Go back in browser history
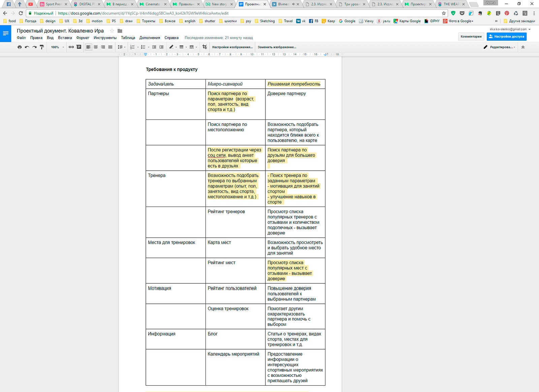Image resolution: width=539 pixels, height=392 pixels. coord(5,13)
